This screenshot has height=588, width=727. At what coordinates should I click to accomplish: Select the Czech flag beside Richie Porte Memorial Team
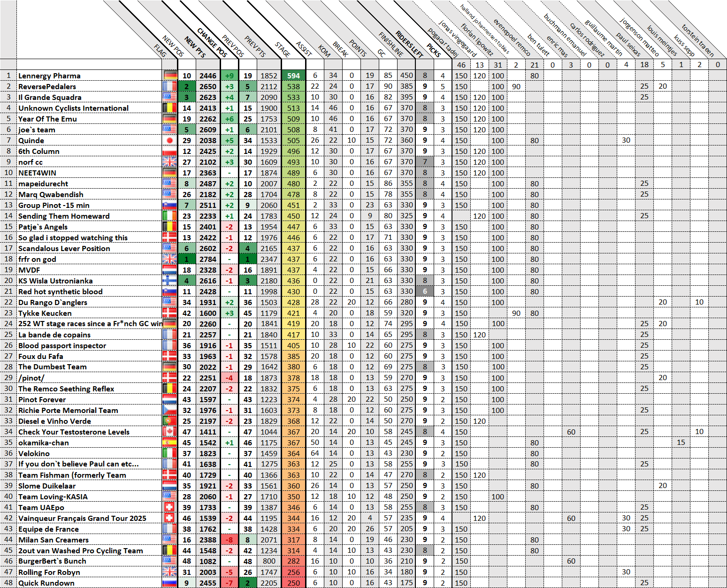(x=169, y=410)
